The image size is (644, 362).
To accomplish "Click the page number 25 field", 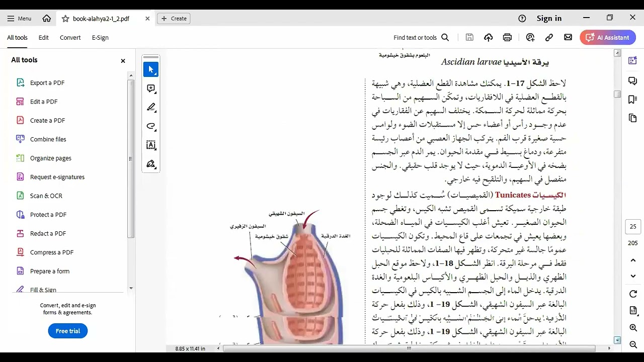I will point(633,227).
